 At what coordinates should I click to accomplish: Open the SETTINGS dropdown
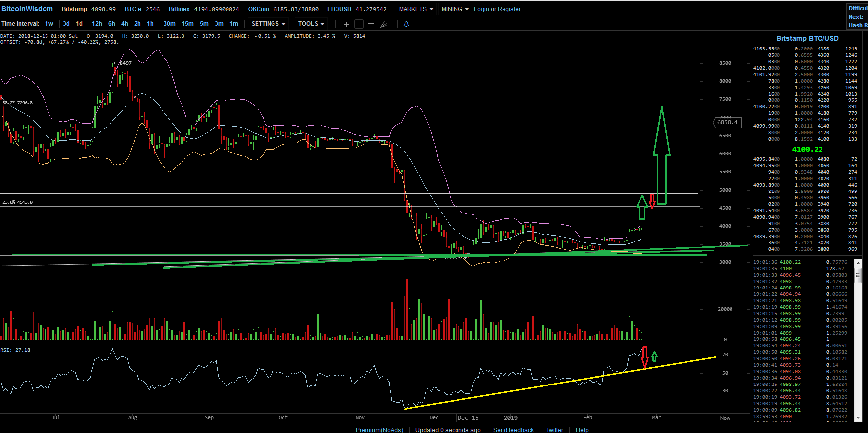269,24
